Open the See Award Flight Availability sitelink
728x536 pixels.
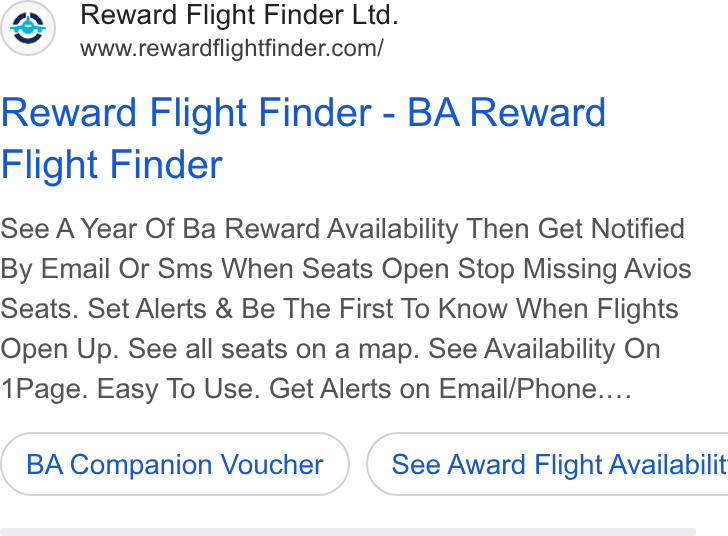(x=548, y=464)
